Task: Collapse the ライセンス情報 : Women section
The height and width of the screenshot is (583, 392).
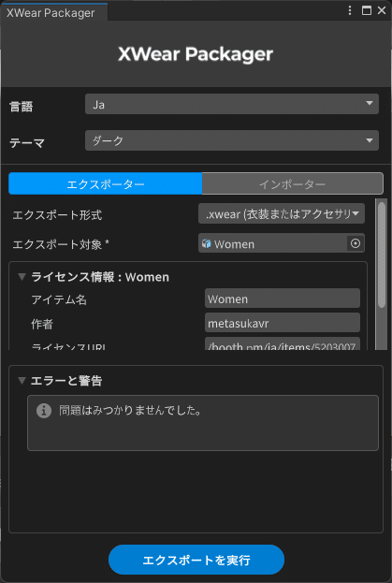Action: (22, 277)
